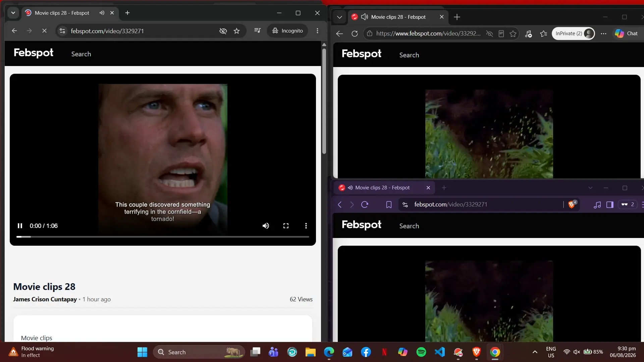The image size is (644, 362).
Task: Open ENG US language switcher in taskbar
Action: [x=551, y=352]
